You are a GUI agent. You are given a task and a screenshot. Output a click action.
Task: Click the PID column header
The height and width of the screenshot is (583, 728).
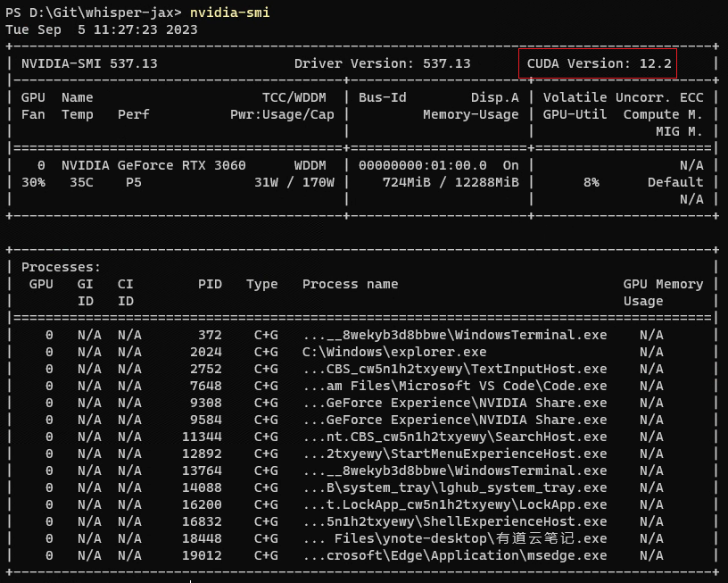pyautogui.click(x=210, y=284)
